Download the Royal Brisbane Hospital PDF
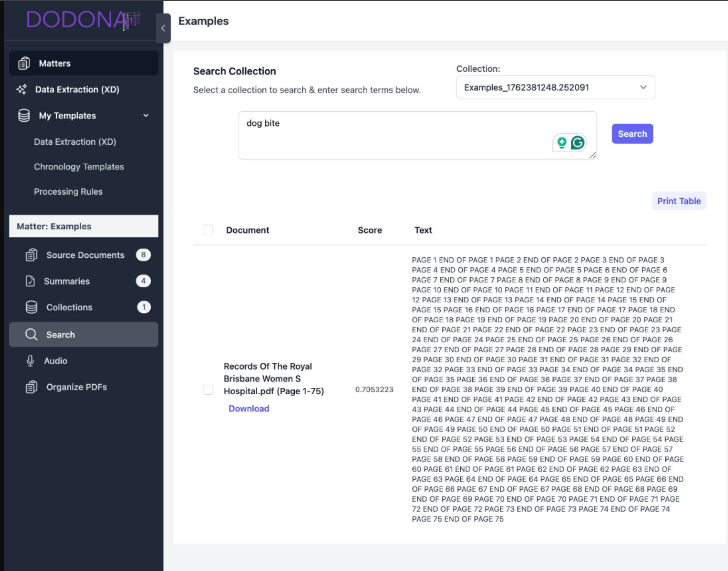This screenshot has height=571, width=728. tap(249, 408)
